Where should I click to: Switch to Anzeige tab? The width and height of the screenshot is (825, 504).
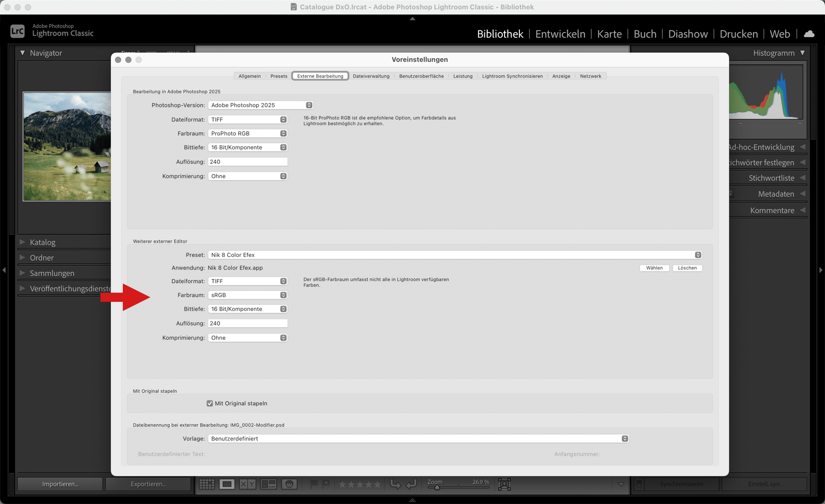(x=561, y=76)
